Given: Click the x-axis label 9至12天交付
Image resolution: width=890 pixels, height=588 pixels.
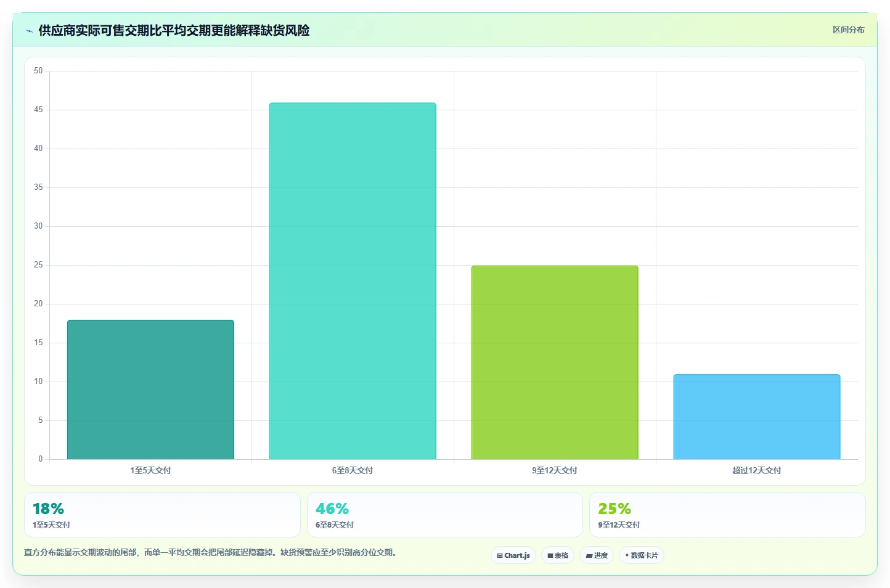Looking at the screenshot, I should (555, 470).
